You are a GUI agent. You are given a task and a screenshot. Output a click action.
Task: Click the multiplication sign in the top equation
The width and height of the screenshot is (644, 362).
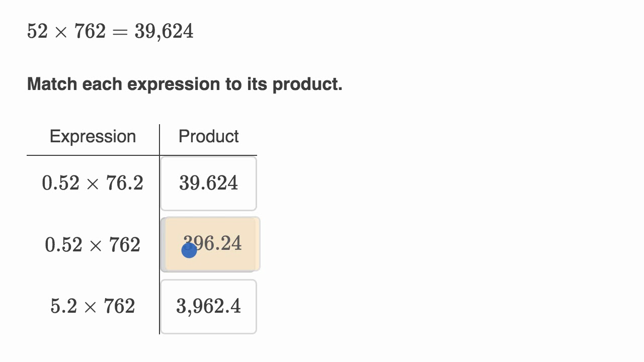[61, 32]
